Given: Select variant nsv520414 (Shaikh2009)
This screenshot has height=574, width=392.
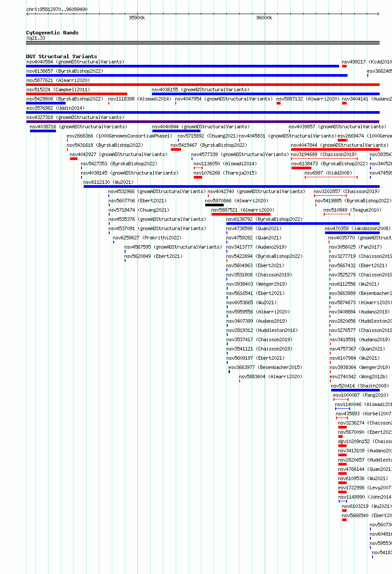Looking at the screenshot, I should click(x=360, y=386).
